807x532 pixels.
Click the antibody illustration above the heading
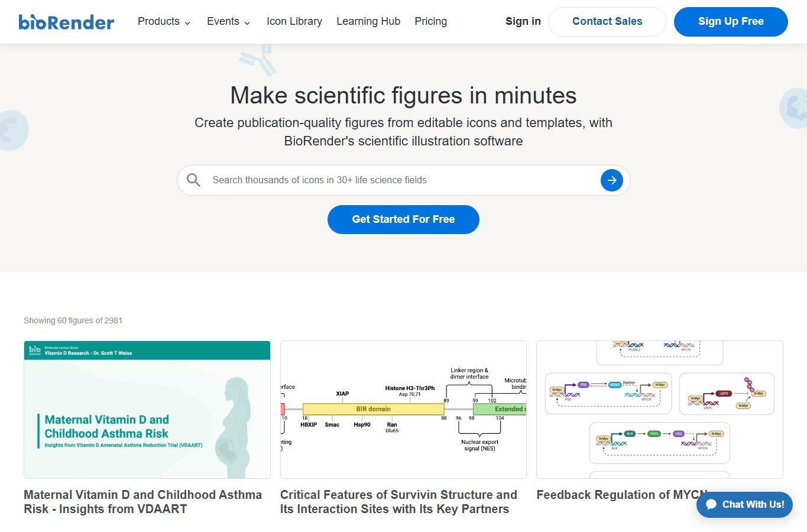pos(258,60)
